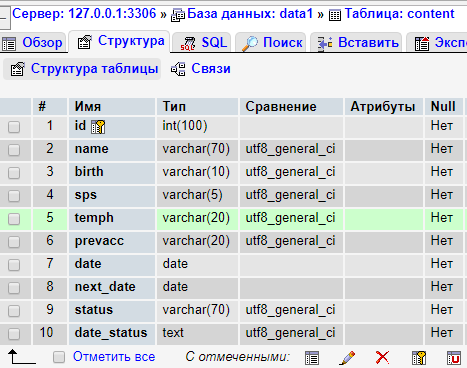Viewport: 467px width, 368px height.
Task: Click the Вставить tab icon
Action: pos(325,43)
